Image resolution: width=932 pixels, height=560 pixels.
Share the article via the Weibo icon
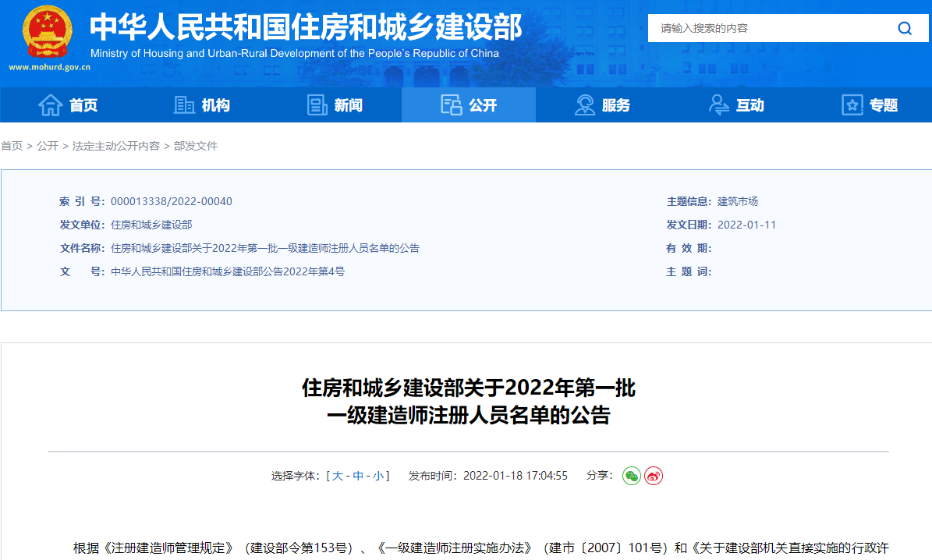tap(653, 476)
